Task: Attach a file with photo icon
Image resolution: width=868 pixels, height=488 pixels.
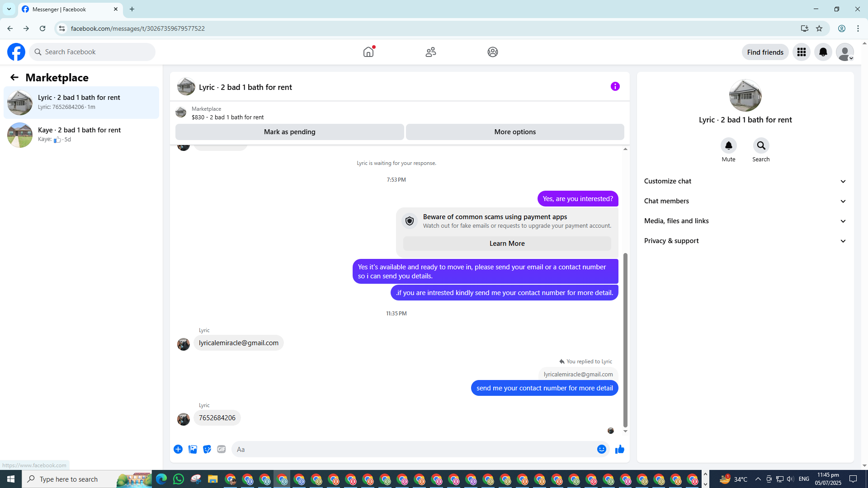Action: pos(193,449)
